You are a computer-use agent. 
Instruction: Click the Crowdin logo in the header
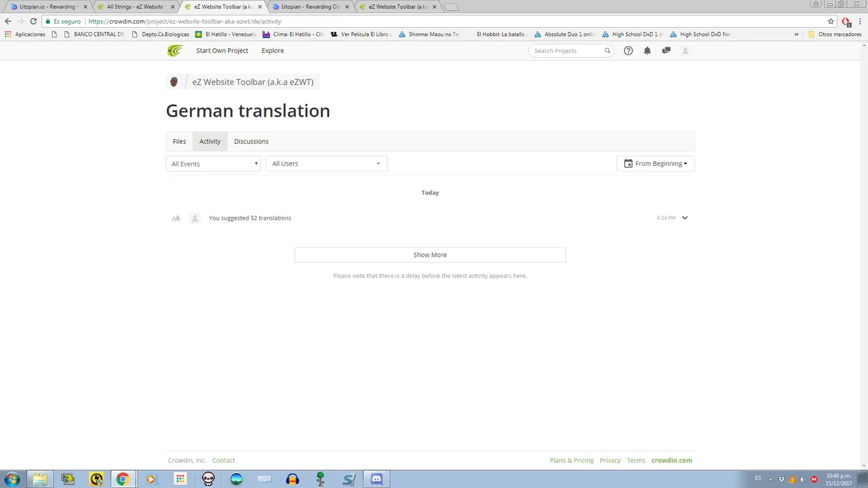[x=175, y=51]
